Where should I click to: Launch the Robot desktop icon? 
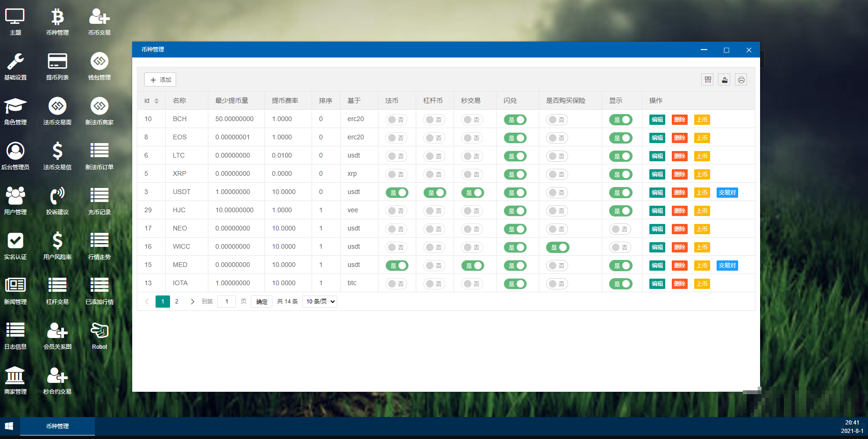pos(100,331)
